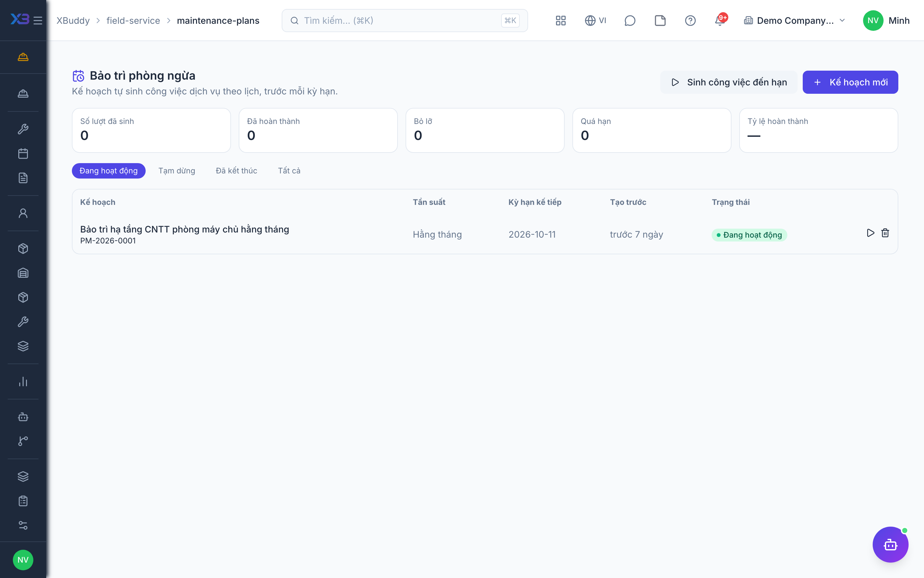
Task: Open the wrench icon above the calendar icon
Action: point(23,129)
